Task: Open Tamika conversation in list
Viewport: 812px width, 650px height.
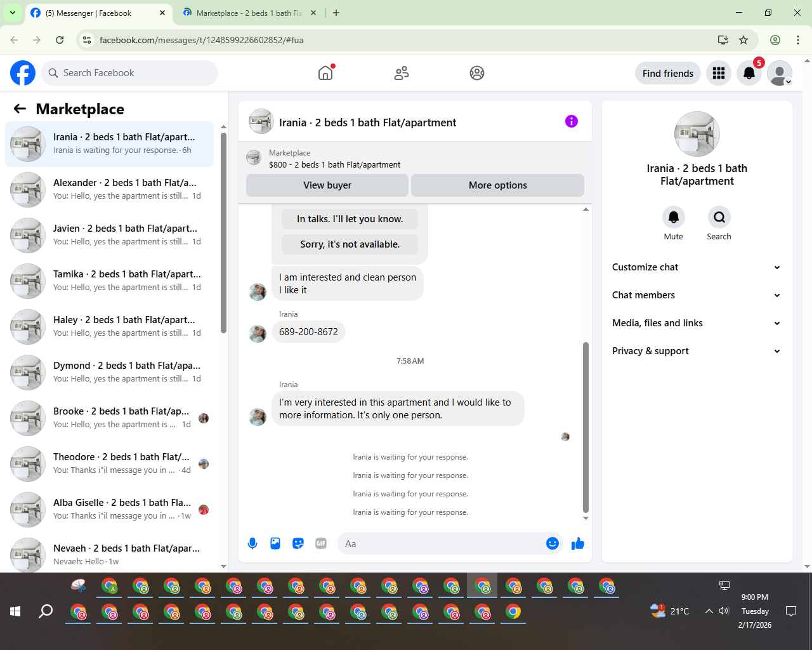Action: point(110,281)
